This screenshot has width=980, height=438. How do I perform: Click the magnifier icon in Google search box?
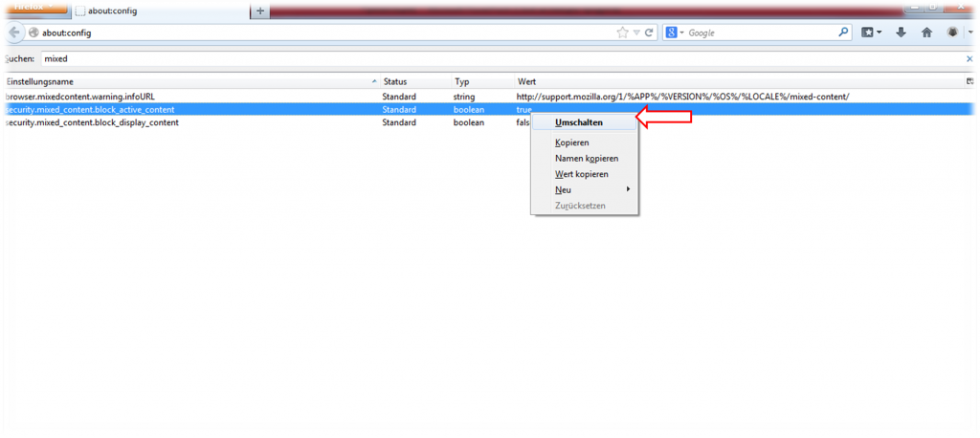(843, 33)
